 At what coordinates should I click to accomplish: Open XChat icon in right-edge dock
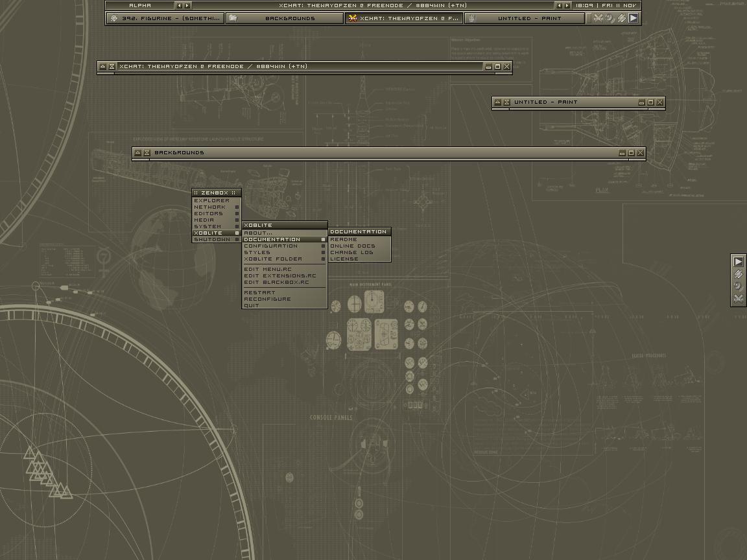pyautogui.click(x=739, y=299)
